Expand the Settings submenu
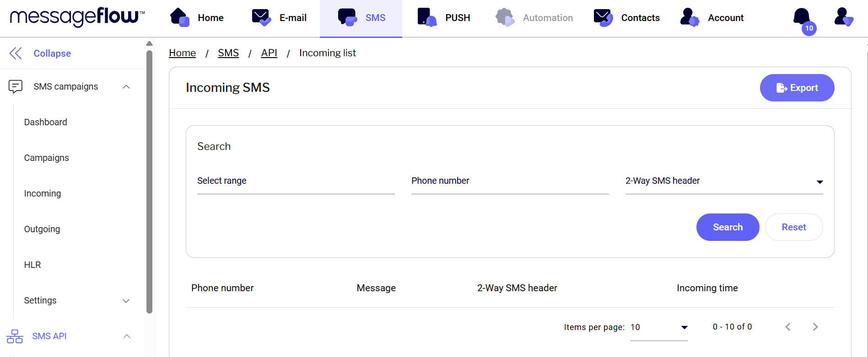This screenshot has height=357, width=868. click(126, 301)
